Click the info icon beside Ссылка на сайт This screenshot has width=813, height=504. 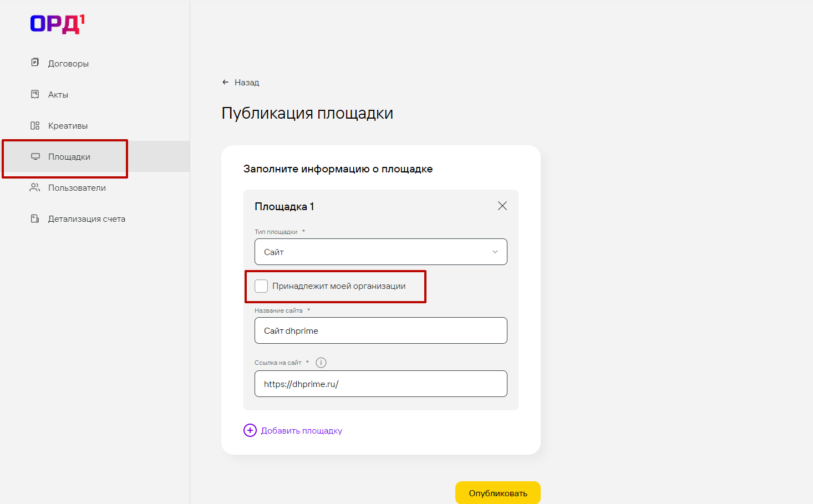(x=321, y=363)
